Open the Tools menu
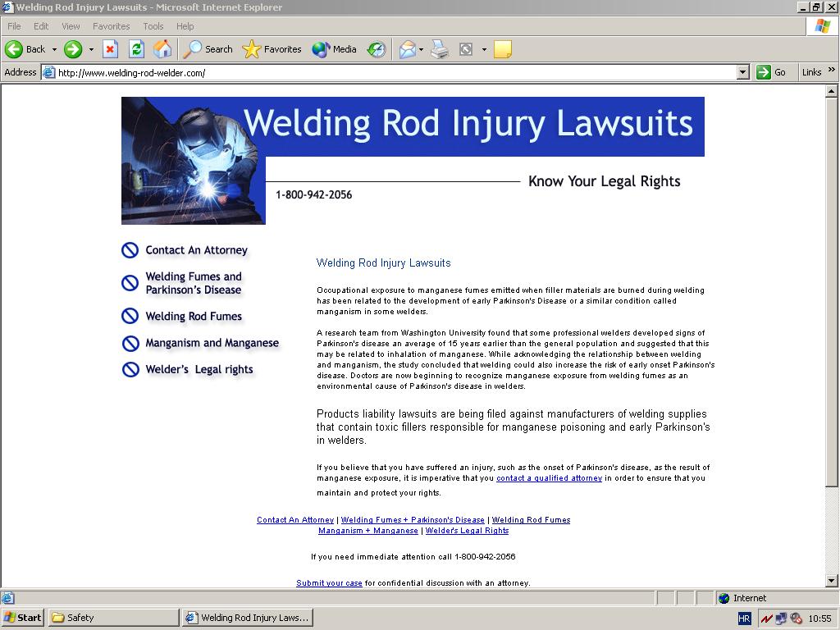 click(153, 26)
